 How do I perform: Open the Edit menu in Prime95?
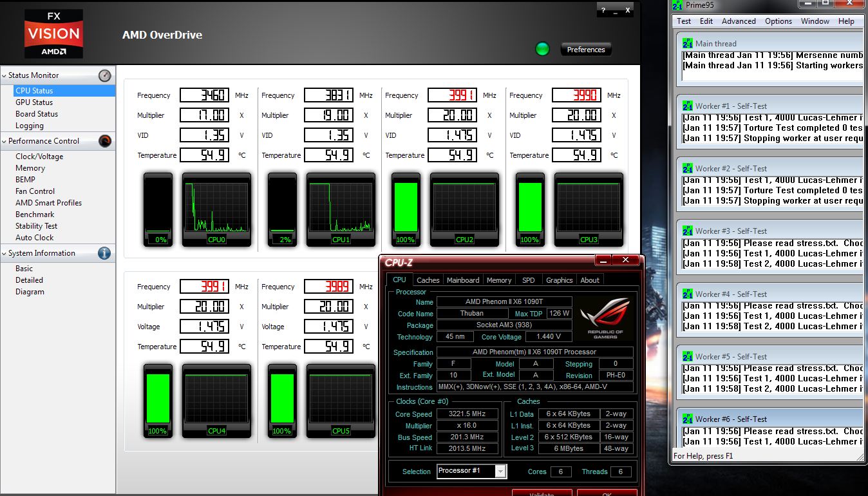click(x=706, y=21)
